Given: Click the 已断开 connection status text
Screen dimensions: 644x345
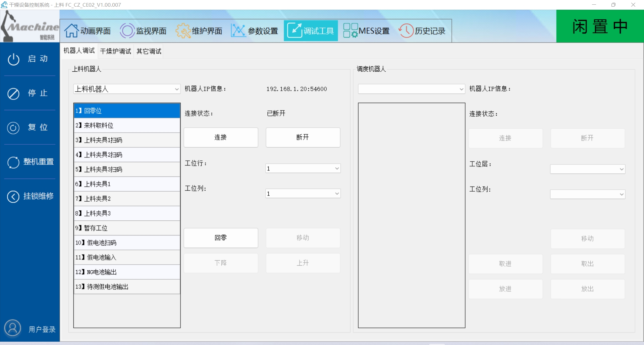Looking at the screenshot, I should [276, 114].
